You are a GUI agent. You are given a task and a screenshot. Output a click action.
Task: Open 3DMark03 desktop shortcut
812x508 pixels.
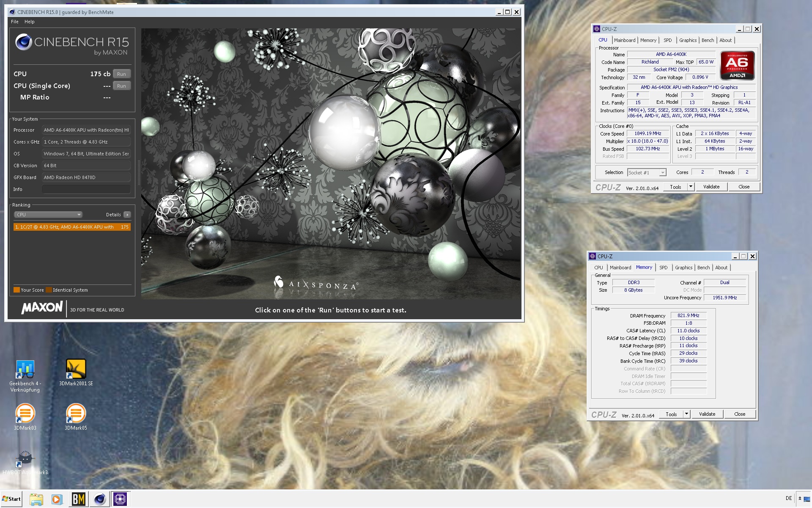25,417
